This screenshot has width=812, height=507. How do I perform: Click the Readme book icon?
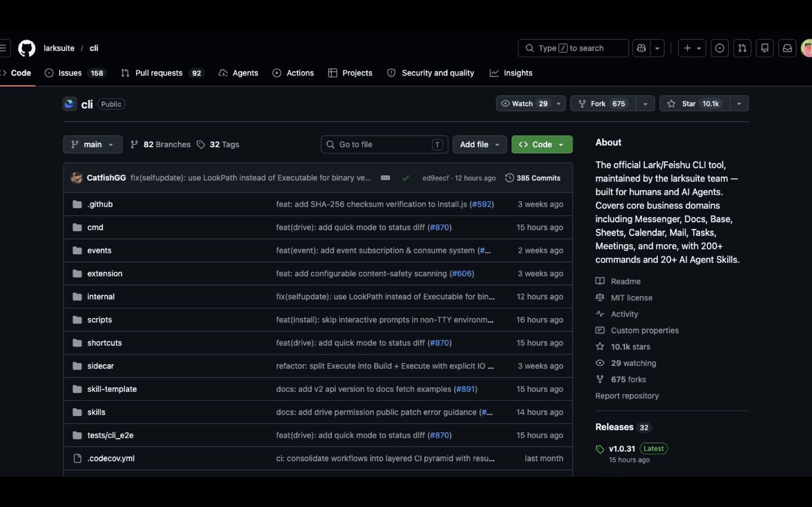(600, 281)
